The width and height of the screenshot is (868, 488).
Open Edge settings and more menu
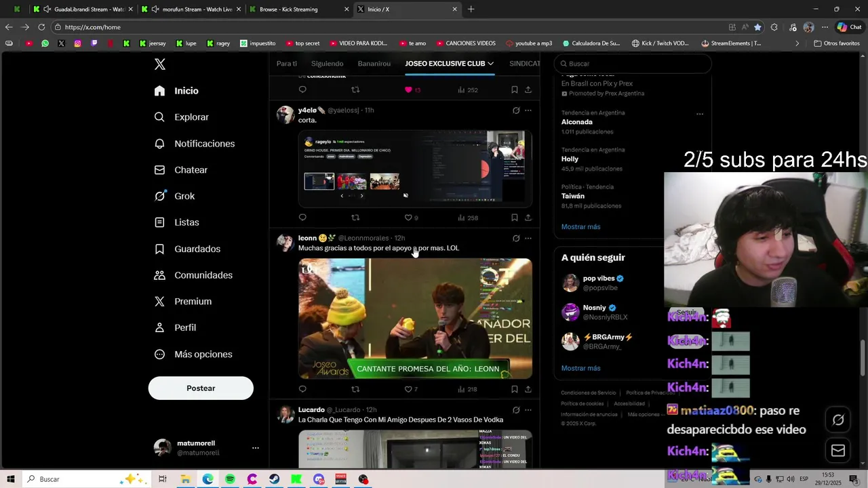tap(825, 27)
